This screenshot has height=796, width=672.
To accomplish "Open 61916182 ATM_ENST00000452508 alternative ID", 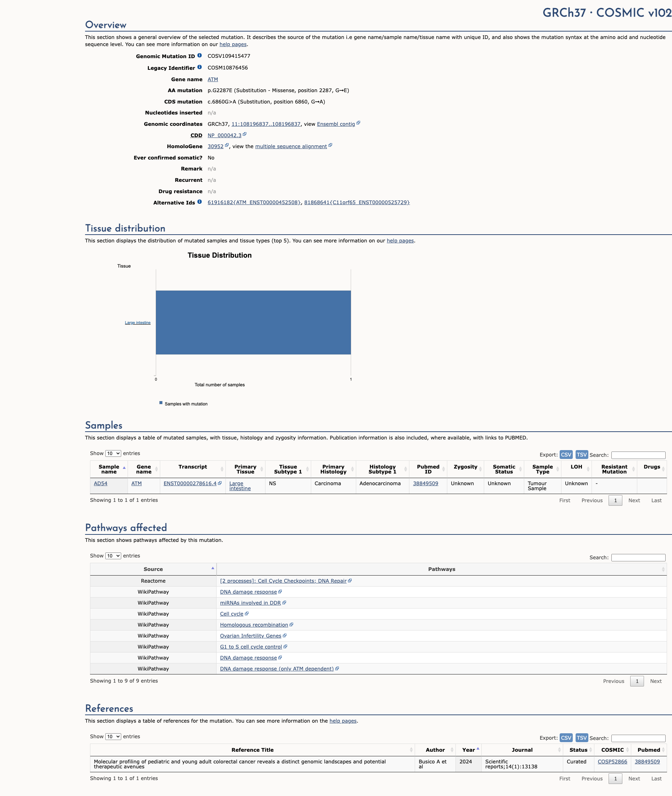I will (x=254, y=202).
